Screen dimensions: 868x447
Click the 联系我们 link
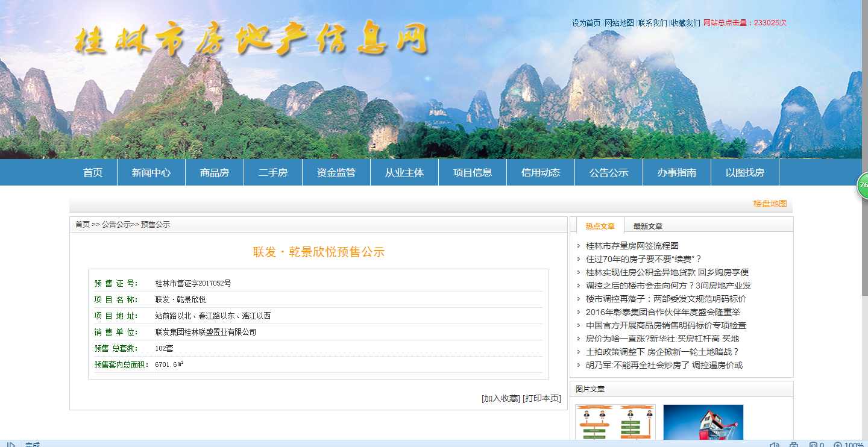coord(652,23)
